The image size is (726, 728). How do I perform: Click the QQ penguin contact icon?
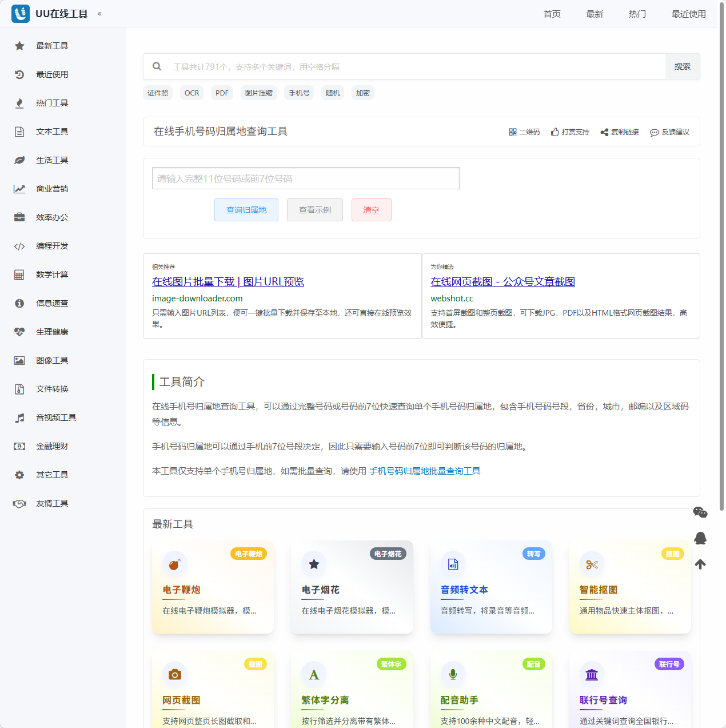pos(700,538)
